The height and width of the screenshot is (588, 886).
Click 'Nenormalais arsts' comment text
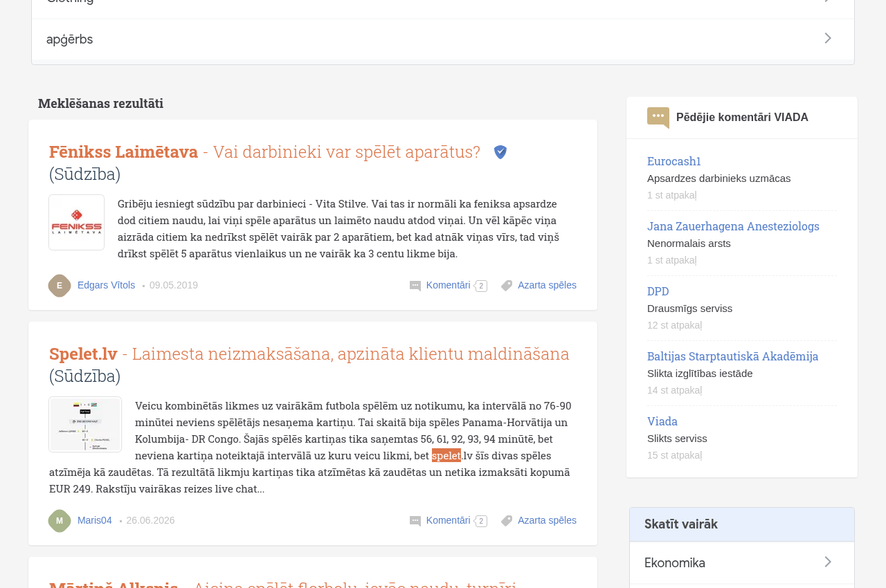689,244
